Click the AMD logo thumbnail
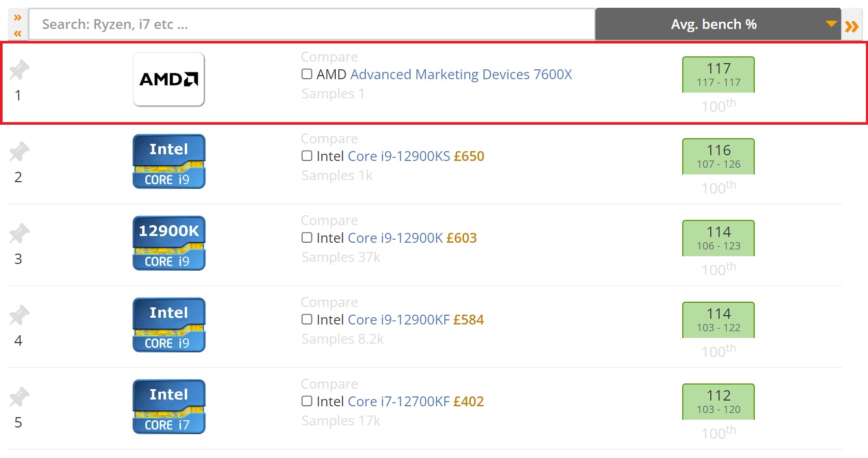 (x=169, y=79)
